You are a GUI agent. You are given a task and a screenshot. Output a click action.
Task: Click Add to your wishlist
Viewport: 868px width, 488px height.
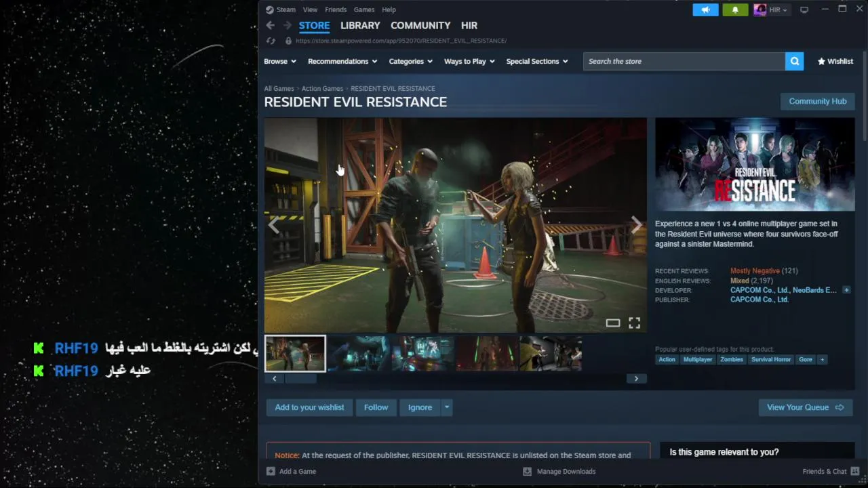309,407
